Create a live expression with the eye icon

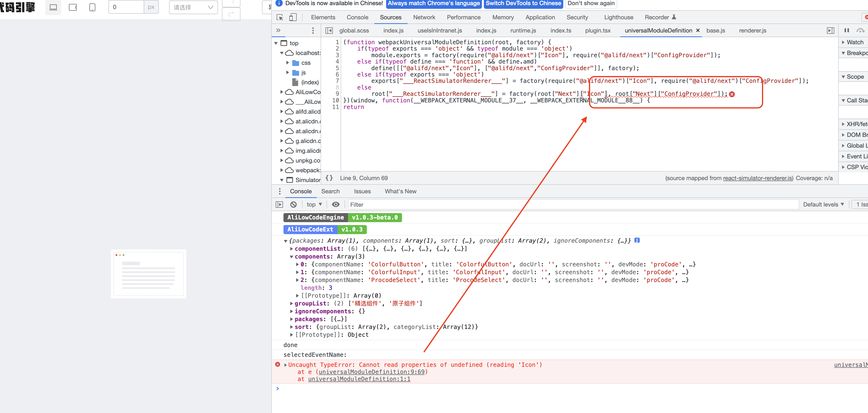[x=336, y=204]
